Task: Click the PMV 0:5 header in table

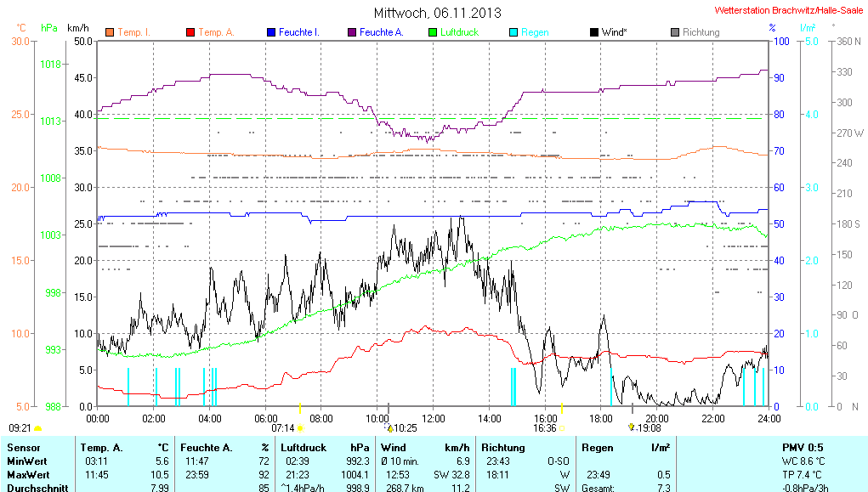Action: [x=802, y=447]
